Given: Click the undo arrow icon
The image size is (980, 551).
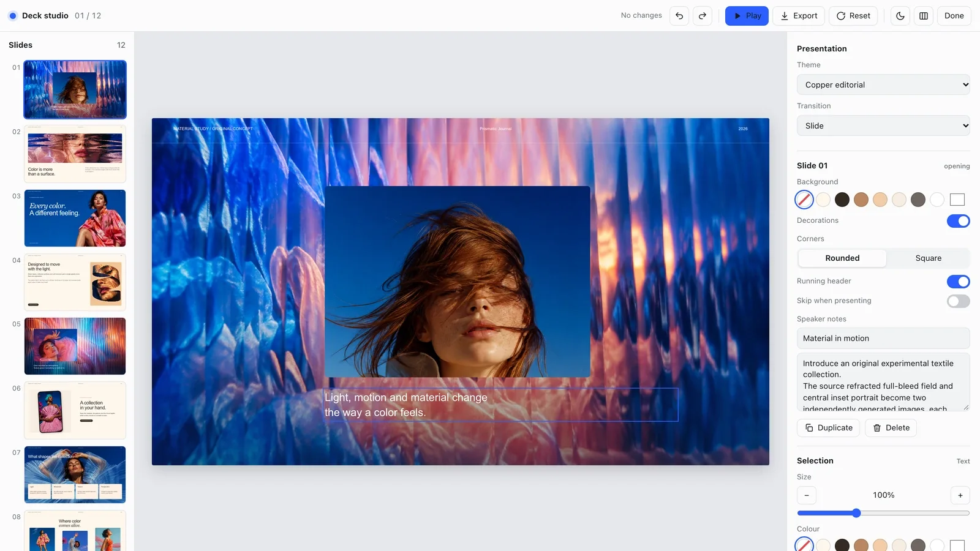Looking at the screenshot, I should (679, 16).
